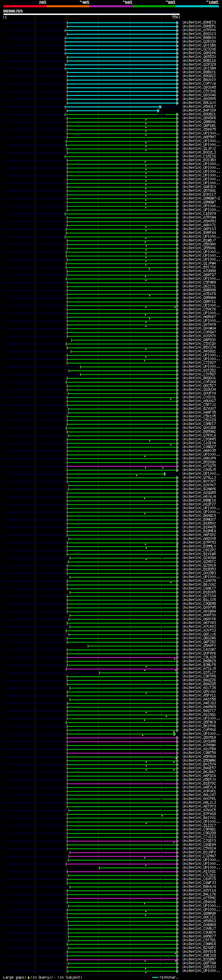Open hit UniRef100_Q93X45
This screenshot has height=980, width=222.
tap(199, 87)
